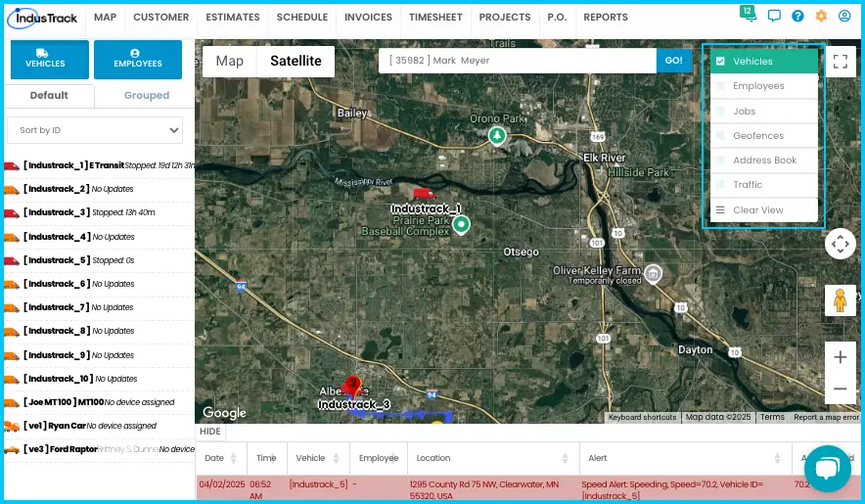865x504 pixels.
Task: Open the Sort by ID dropdown
Action: click(x=95, y=130)
